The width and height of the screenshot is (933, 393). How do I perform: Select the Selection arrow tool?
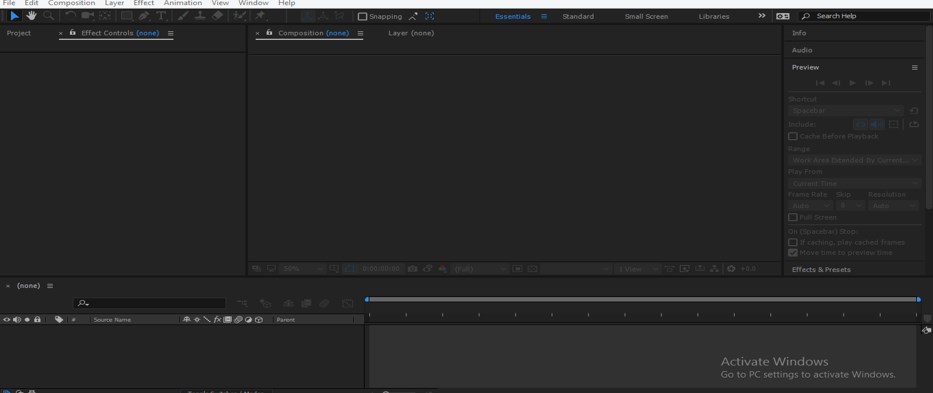pyautogui.click(x=15, y=16)
